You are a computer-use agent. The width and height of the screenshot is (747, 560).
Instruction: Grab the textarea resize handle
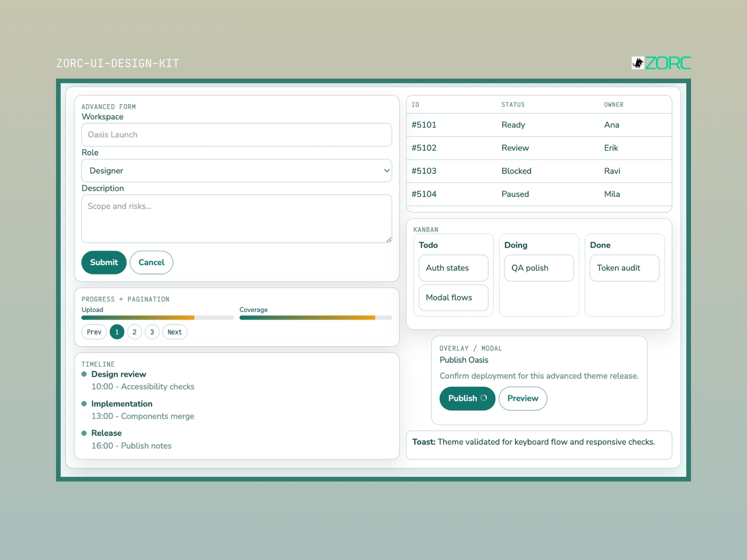coord(388,240)
